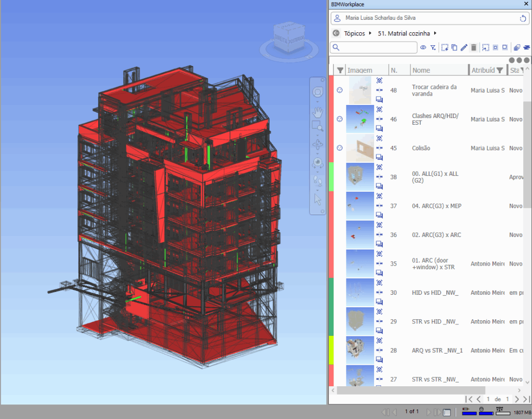Click the dashed-box arrow selection icon

pos(486,47)
